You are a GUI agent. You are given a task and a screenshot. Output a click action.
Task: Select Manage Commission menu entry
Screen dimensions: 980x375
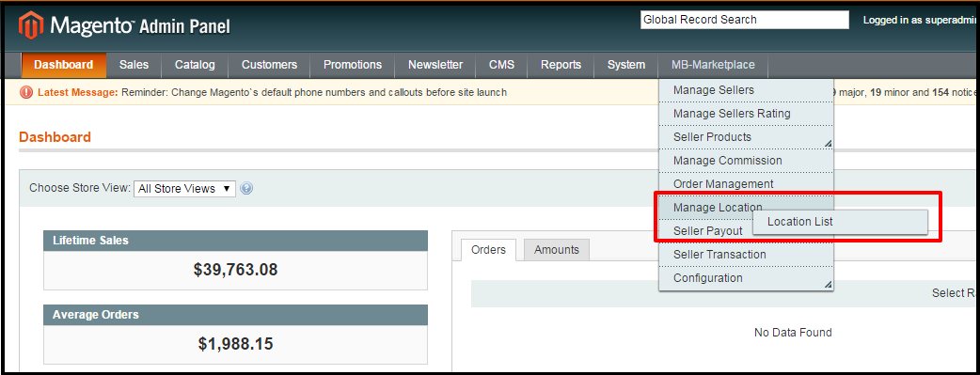[746, 161]
